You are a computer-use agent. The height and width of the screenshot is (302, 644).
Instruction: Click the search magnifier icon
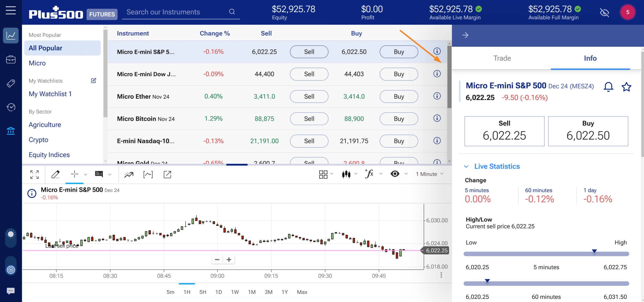pos(232,12)
